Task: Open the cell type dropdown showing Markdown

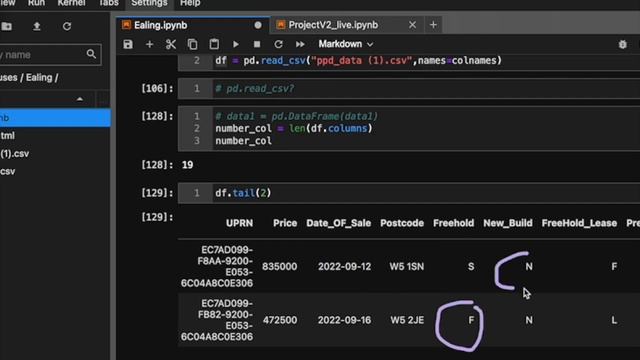Action: point(345,44)
